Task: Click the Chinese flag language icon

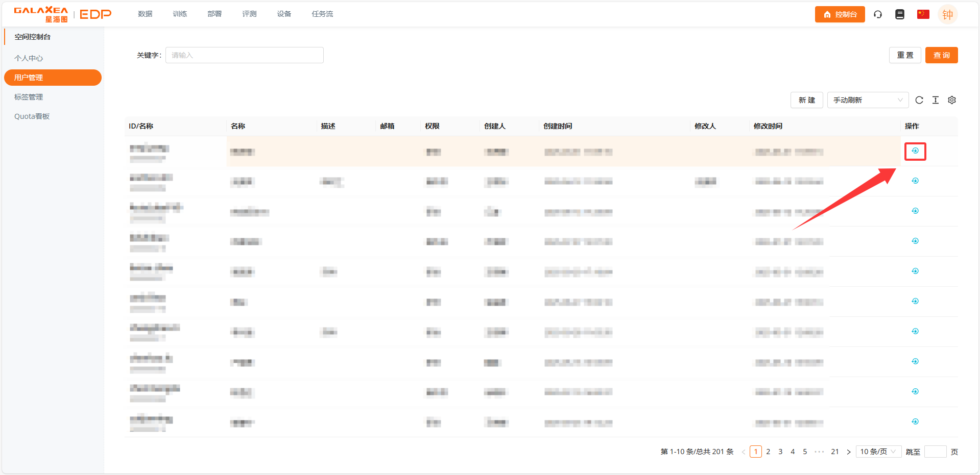Action: point(923,14)
